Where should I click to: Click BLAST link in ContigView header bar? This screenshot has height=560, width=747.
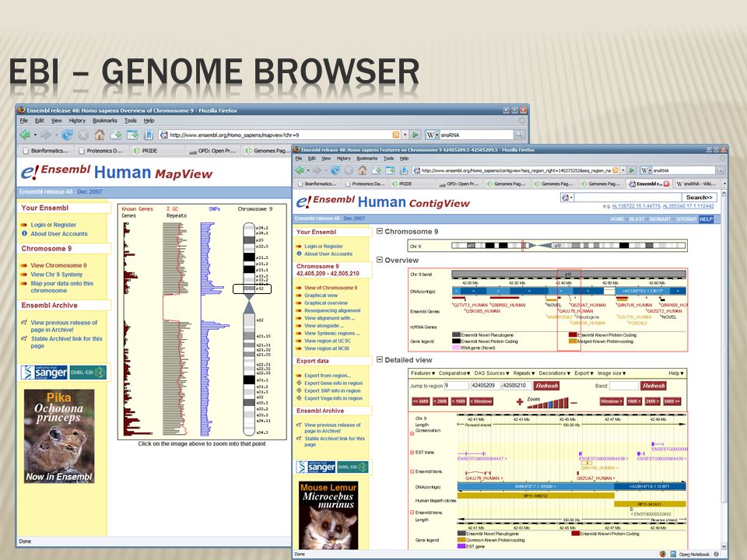[637, 219]
